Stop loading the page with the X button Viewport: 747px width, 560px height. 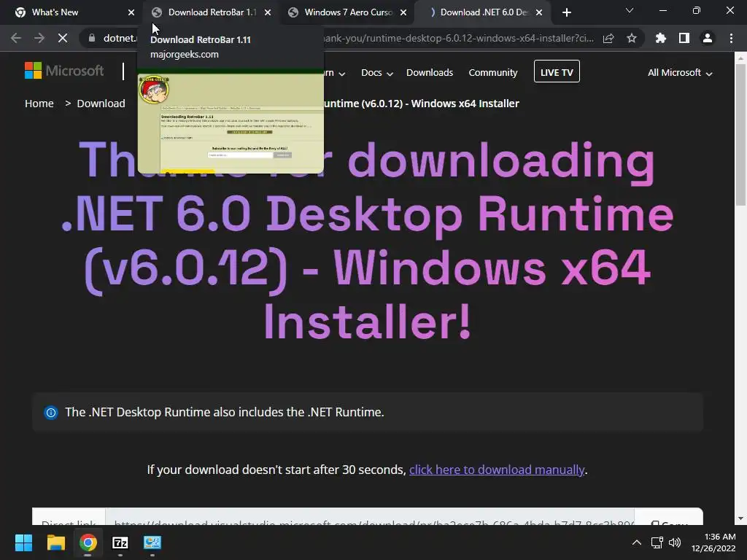tap(63, 38)
